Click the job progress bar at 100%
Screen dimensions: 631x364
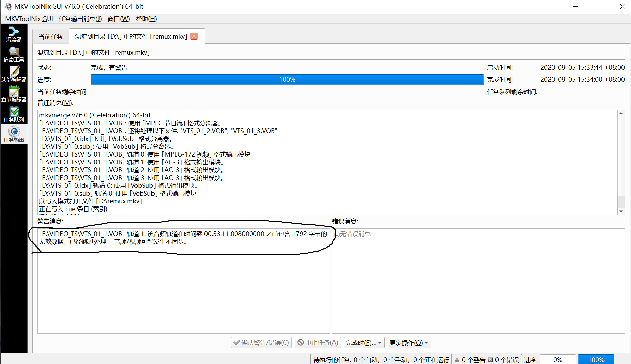287,79
